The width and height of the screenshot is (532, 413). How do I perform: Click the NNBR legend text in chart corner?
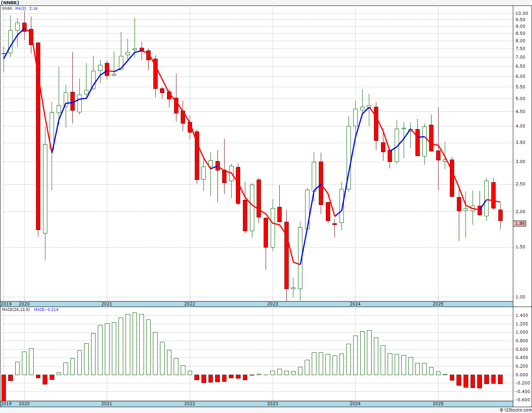tap(7, 8)
